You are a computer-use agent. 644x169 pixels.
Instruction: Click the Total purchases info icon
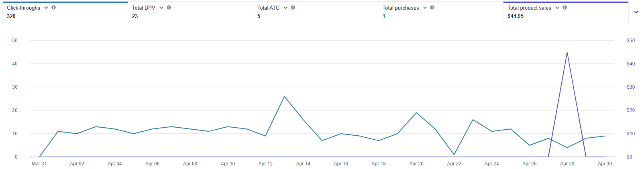click(x=432, y=8)
